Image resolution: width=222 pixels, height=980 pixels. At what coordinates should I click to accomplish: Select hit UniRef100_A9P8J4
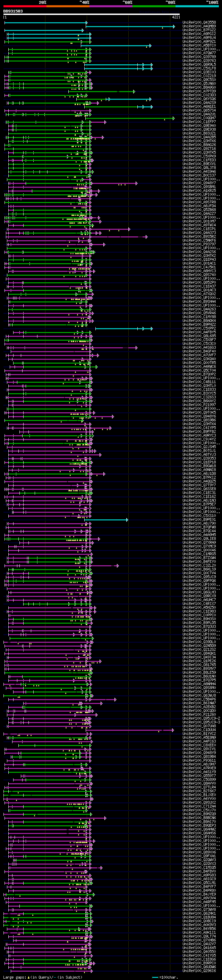(x=199, y=38)
